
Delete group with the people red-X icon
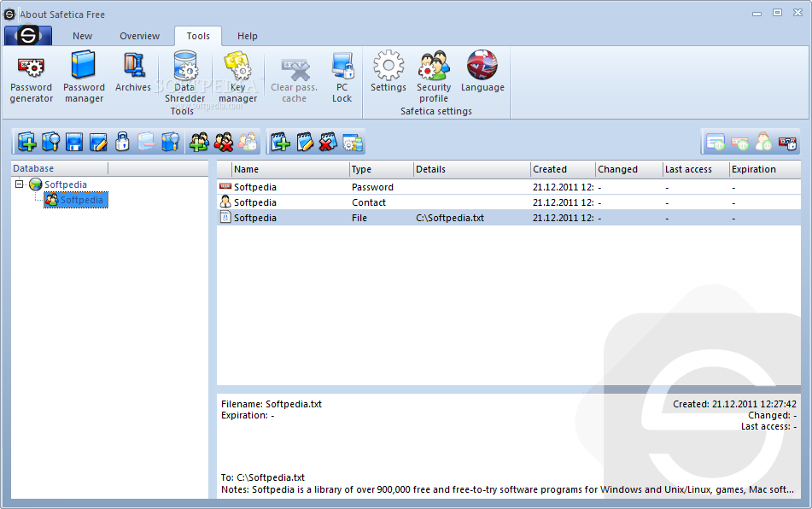point(224,142)
